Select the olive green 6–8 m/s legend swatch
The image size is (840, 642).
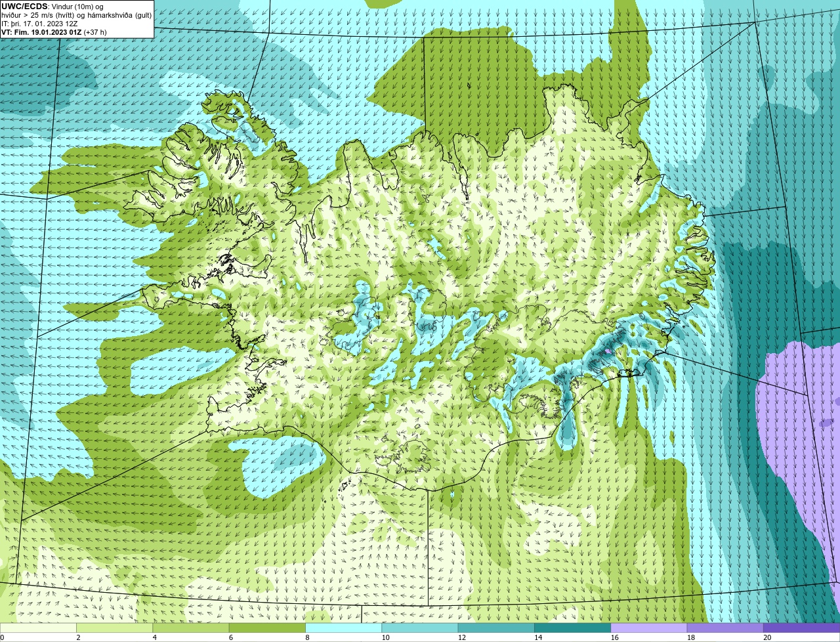pos(267,628)
